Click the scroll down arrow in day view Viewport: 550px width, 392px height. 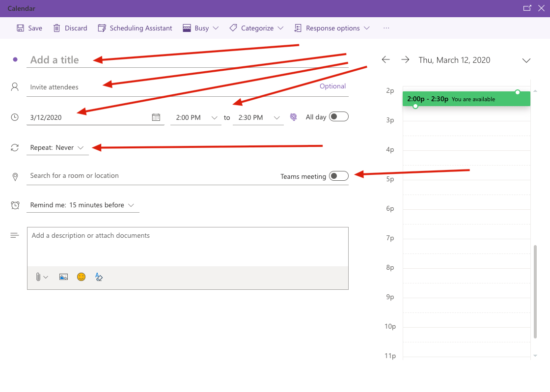535,356
